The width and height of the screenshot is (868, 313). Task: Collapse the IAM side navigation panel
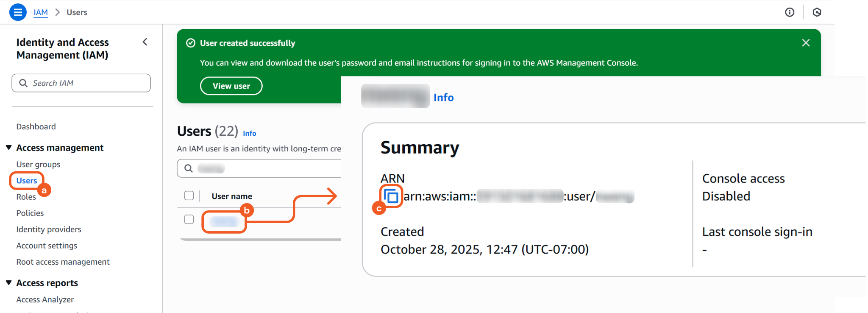pos(145,42)
